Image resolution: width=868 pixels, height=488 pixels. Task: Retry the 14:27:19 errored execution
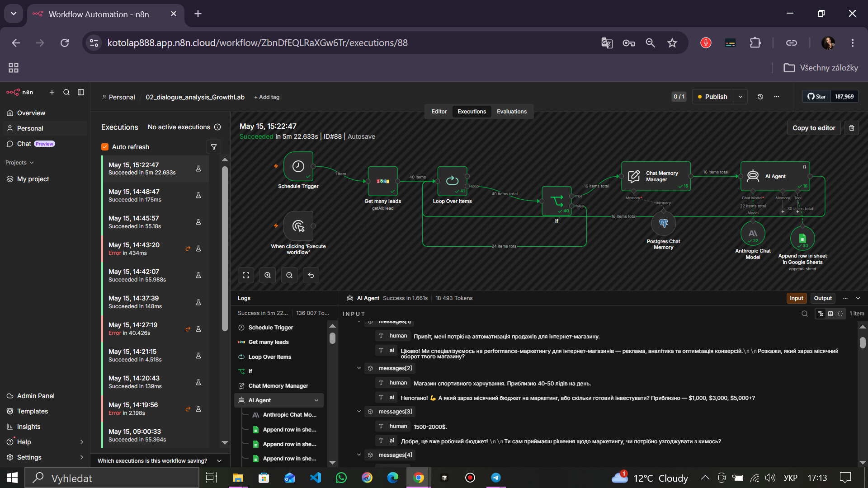(x=188, y=329)
